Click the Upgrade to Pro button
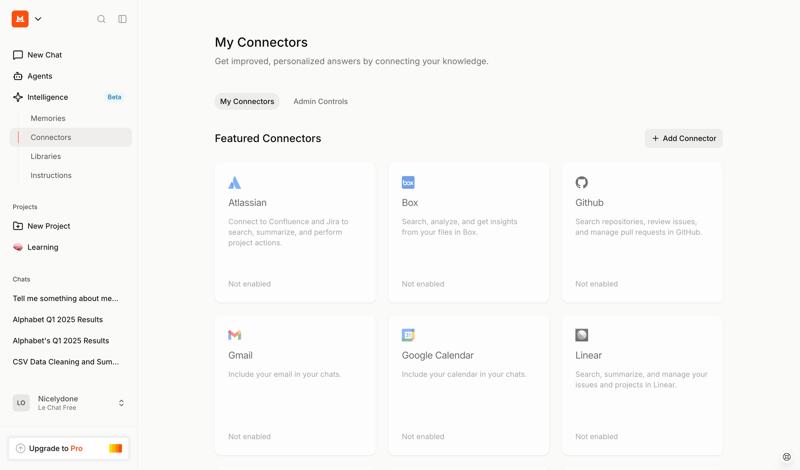This screenshot has width=800, height=470. pyautogui.click(x=69, y=448)
